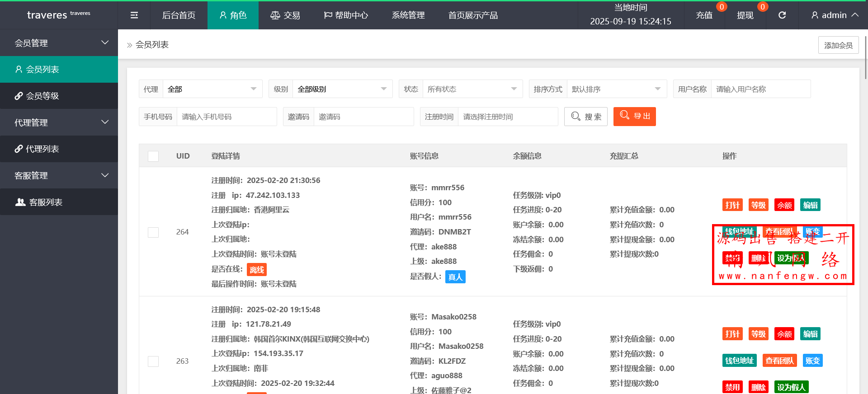
Task: Open 代理列表 sidebar link icon
Action: point(19,149)
